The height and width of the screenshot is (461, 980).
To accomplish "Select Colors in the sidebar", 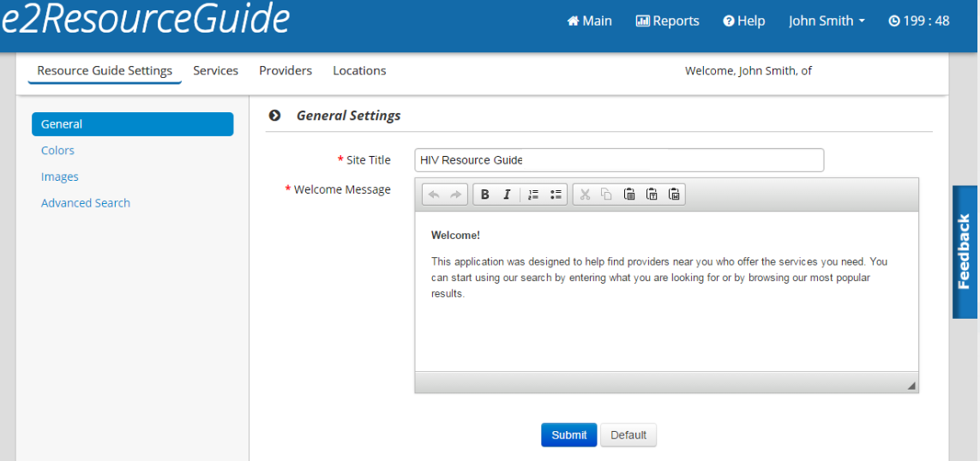I will click(x=57, y=151).
